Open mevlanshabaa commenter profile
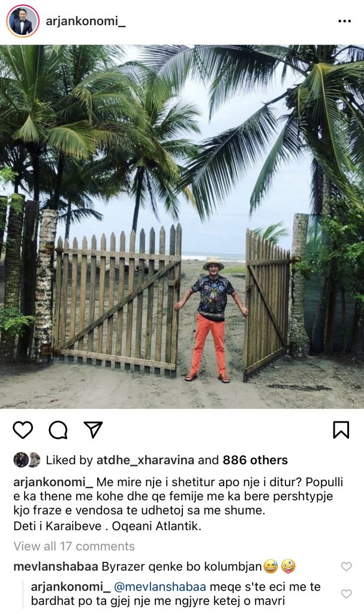The image size is (364, 614). pos(56,567)
